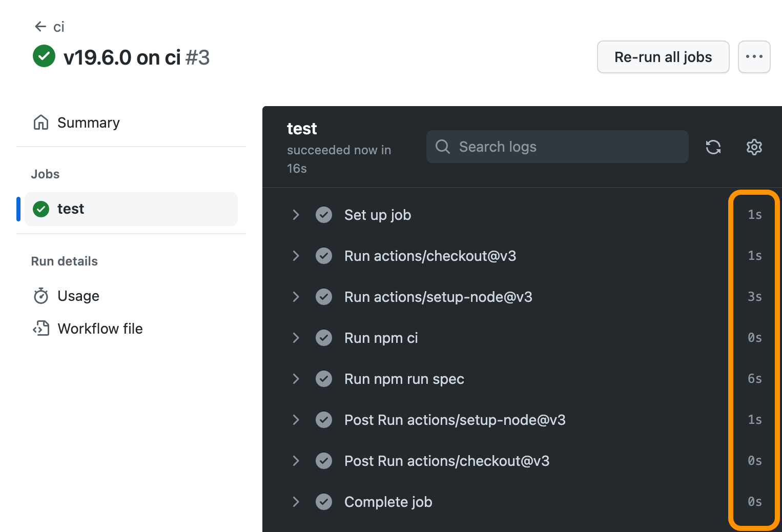Click the back arrow to return to ci workflow
Image resolution: width=782 pixels, height=532 pixels.
click(x=40, y=26)
